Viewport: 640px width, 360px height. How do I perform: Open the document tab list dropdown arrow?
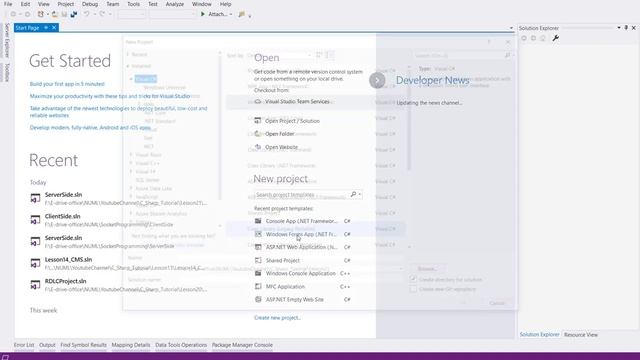point(511,28)
